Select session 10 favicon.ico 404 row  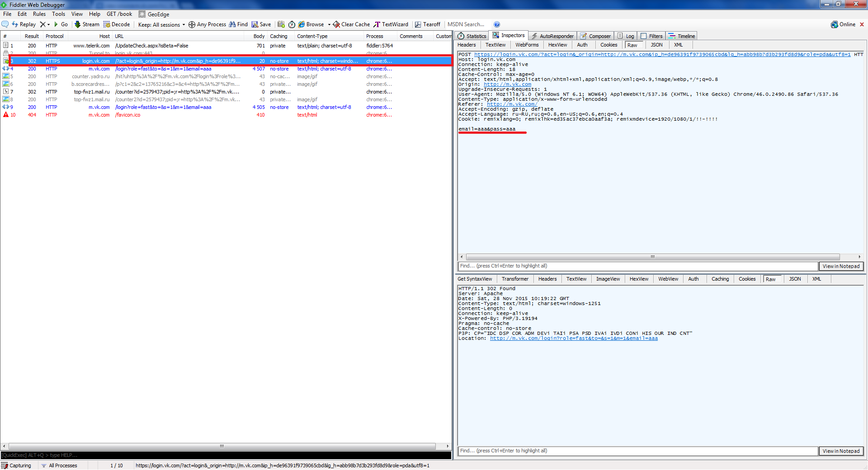[x=226, y=115]
